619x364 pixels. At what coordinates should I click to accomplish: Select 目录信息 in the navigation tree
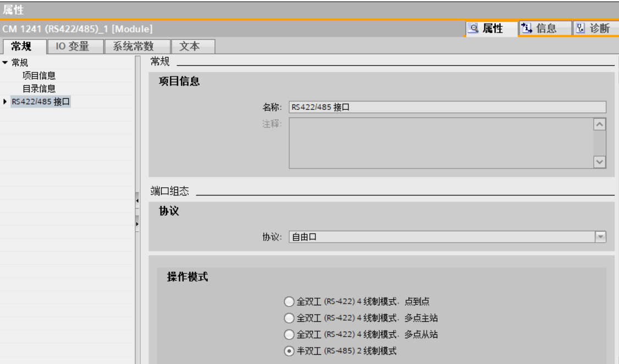[38, 88]
